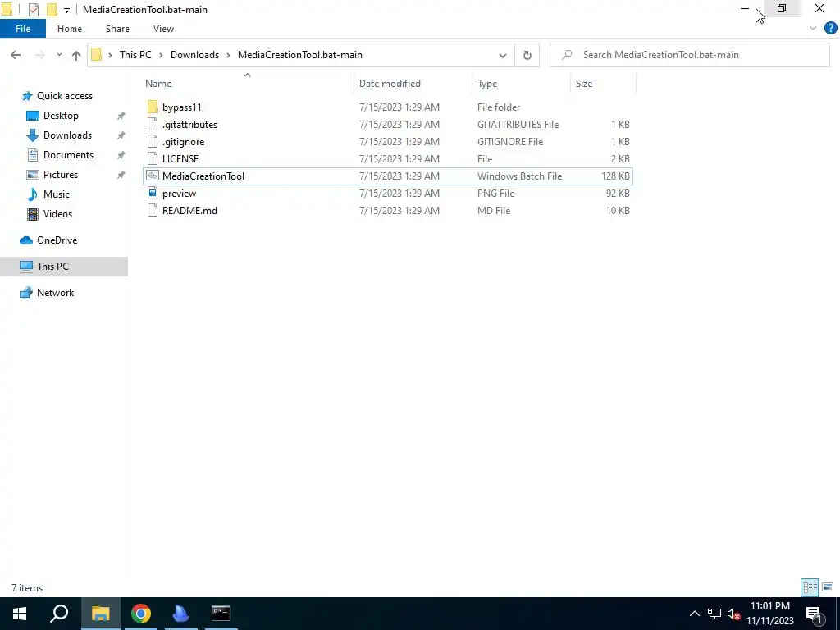This screenshot has height=630, width=840.
Task: Click Downloads in the address breadcrumb
Action: [x=194, y=55]
